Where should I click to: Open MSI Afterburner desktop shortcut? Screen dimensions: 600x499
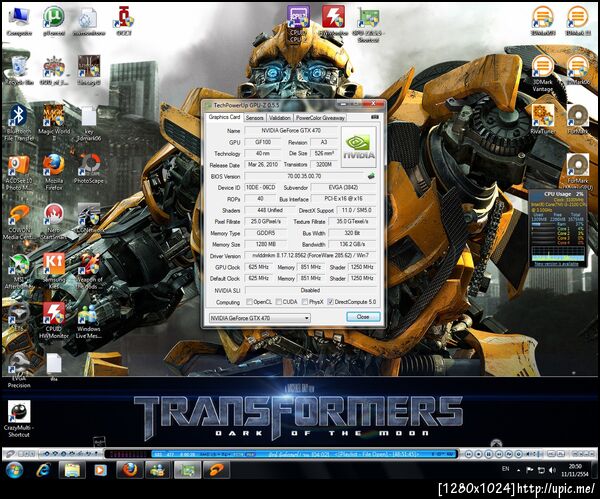pos(18,271)
